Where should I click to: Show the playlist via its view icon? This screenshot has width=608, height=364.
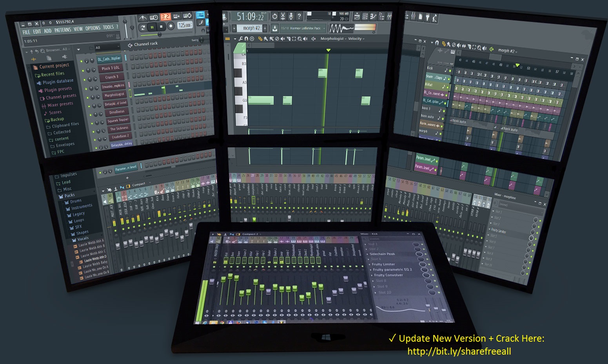pyautogui.click(x=357, y=16)
